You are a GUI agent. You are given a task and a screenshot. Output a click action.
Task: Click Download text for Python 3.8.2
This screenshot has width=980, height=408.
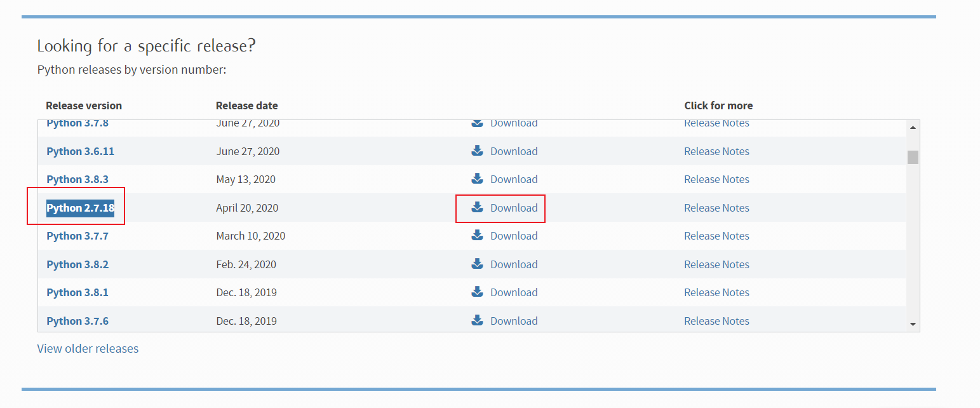(x=514, y=264)
